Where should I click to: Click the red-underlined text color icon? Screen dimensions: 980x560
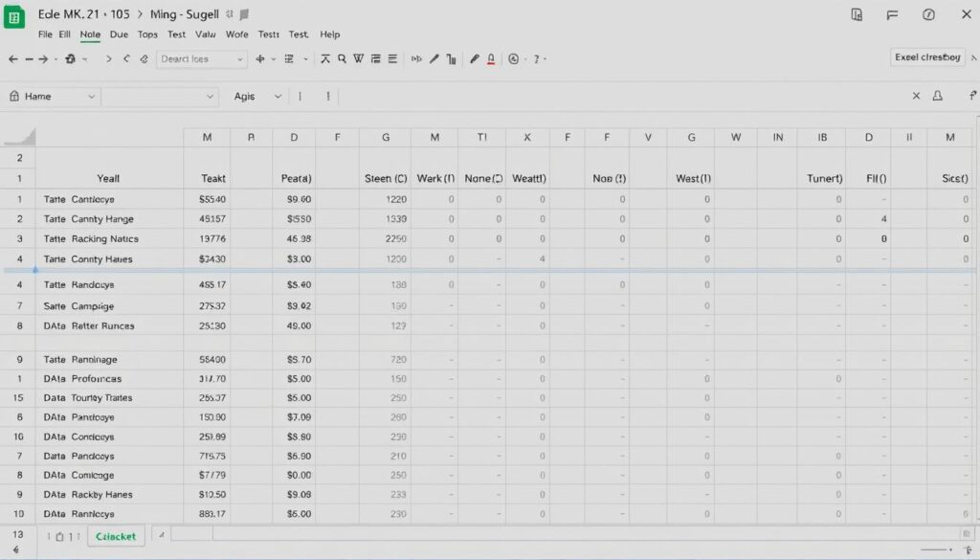[491, 59]
